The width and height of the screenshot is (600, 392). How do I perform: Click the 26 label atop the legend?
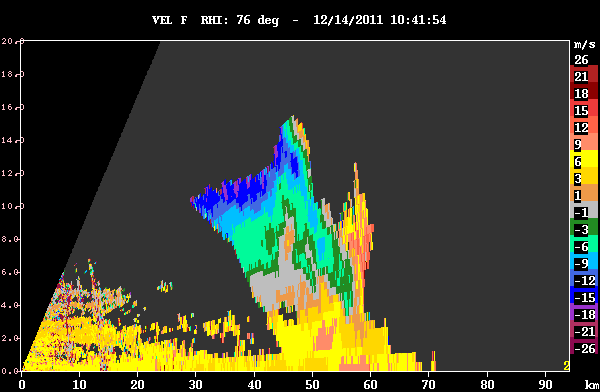click(581, 60)
